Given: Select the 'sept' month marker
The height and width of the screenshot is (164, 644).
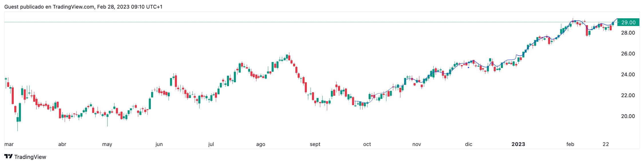Looking at the screenshot, I should pos(315,144).
